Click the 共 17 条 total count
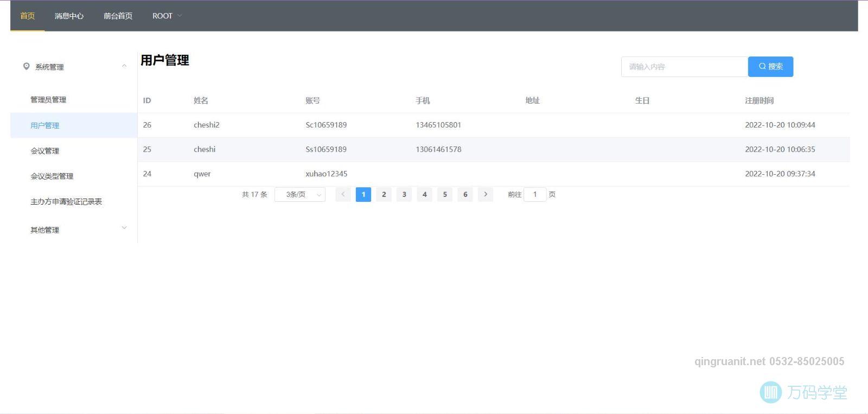Viewport: 868px width, 414px height. tap(254, 194)
